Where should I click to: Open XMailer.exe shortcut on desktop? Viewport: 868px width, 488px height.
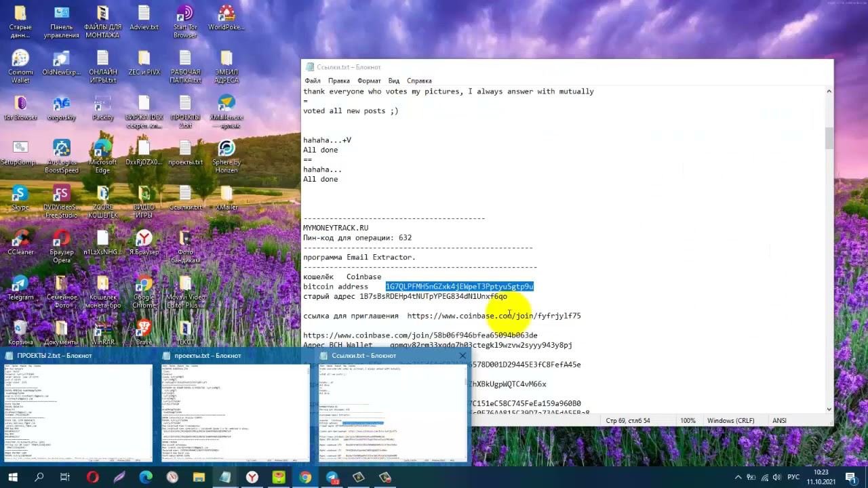[226, 112]
